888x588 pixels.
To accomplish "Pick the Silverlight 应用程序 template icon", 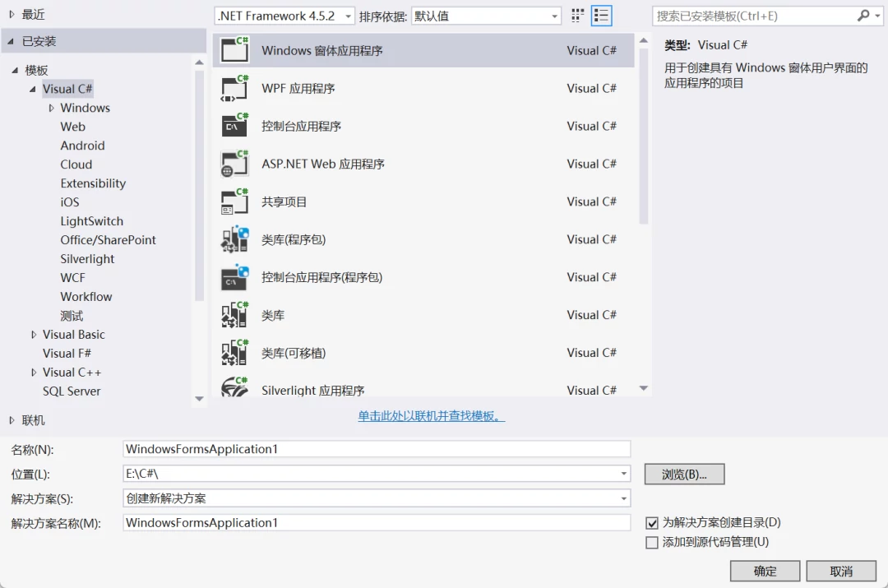I will 234,387.
